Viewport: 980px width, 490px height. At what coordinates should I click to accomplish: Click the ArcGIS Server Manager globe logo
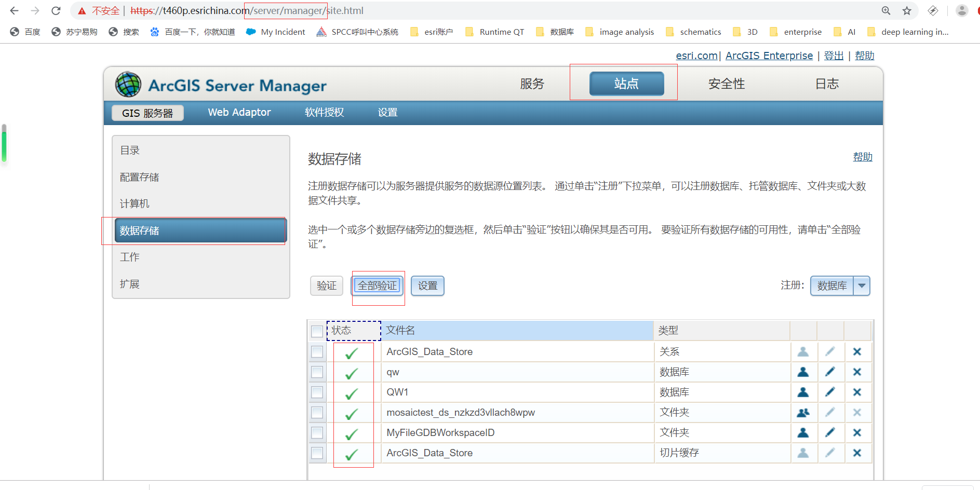click(x=128, y=84)
